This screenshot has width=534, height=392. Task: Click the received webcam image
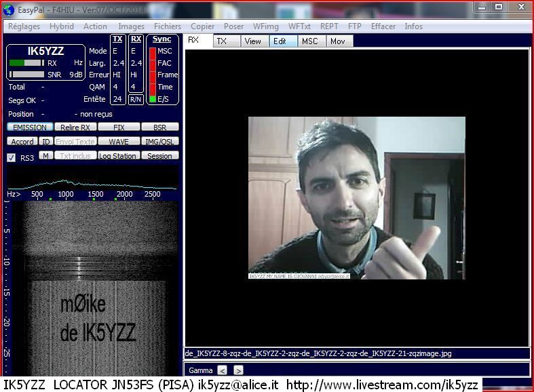(356, 198)
